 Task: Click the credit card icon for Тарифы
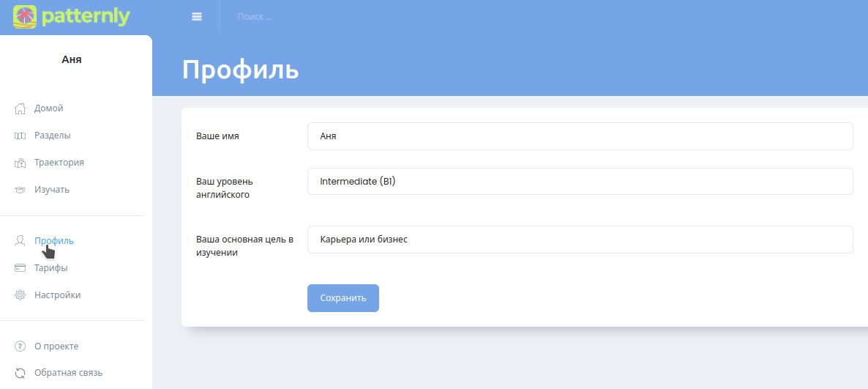coord(20,268)
